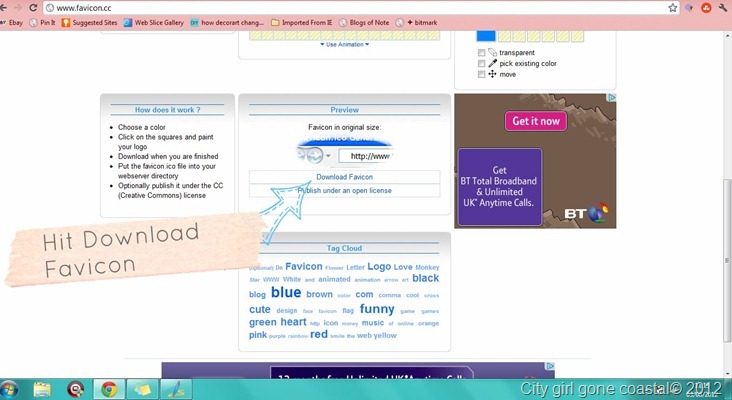The image size is (732, 400).
Task: Click the page vertical scrollbar thumb
Action: [727, 260]
